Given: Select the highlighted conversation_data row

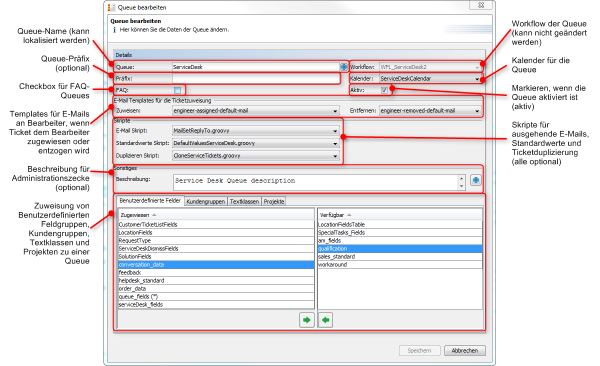Looking at the screenshot, I should click(216, 265).
